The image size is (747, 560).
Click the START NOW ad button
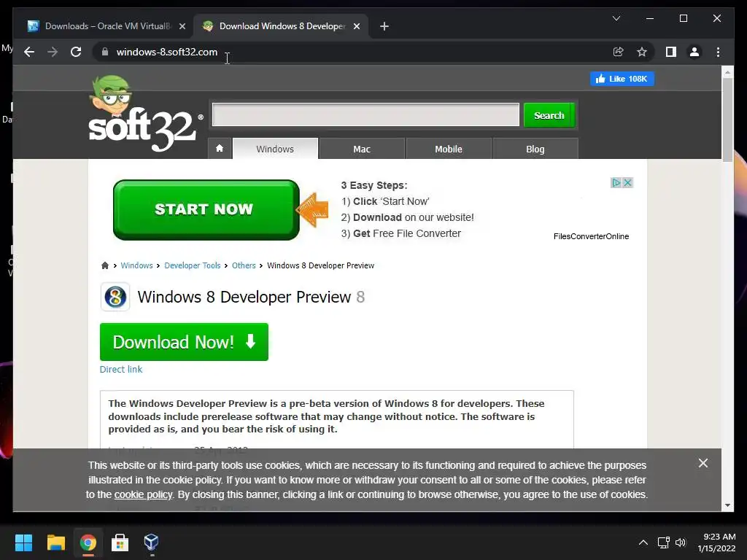pos(206,209)
